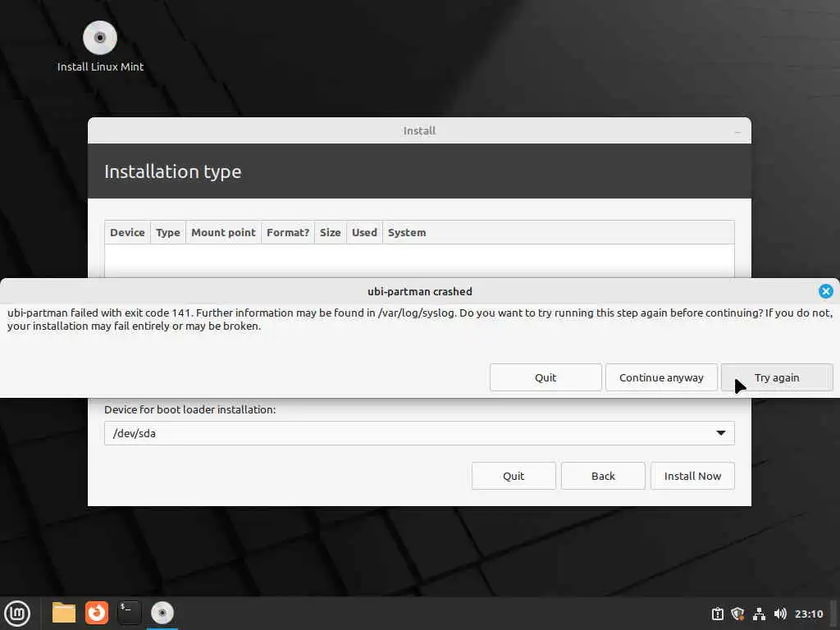Click the exclamation notification tray icon
This screenshot has width=840, height=630.
(x=717, y=614)
